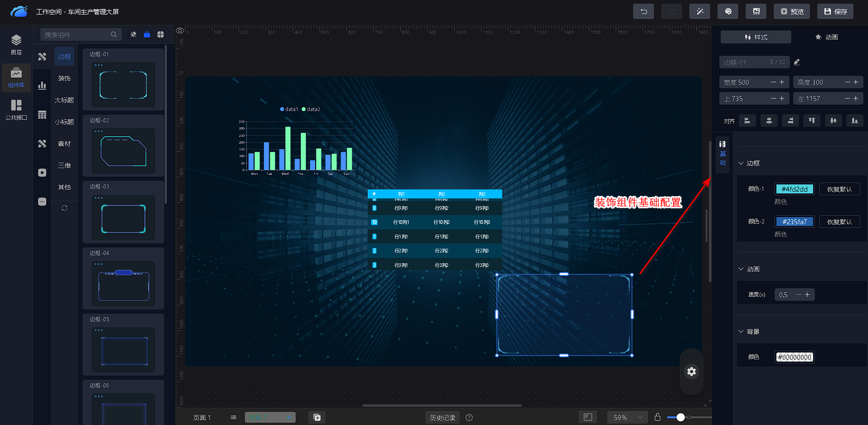
Task: Open the color palette theme icon
Action: 727,11
